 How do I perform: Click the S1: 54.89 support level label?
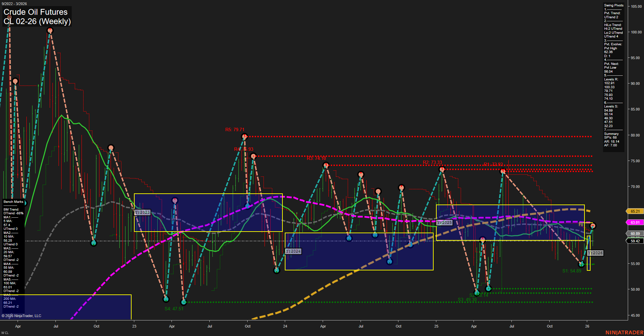click(572, 271)
